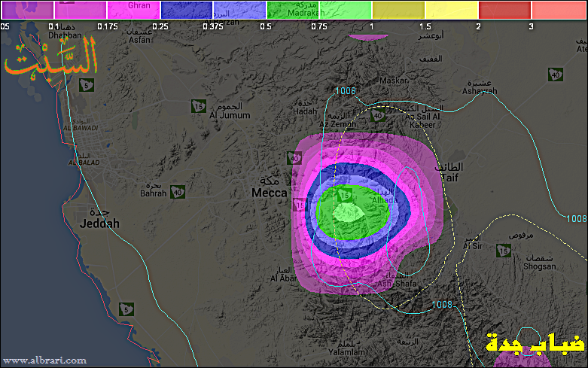Image resolution: width=588 pixels, height=368 pixels.
Task: Click the As Sail Al Kabeer label
Action: tap(422, 120)
